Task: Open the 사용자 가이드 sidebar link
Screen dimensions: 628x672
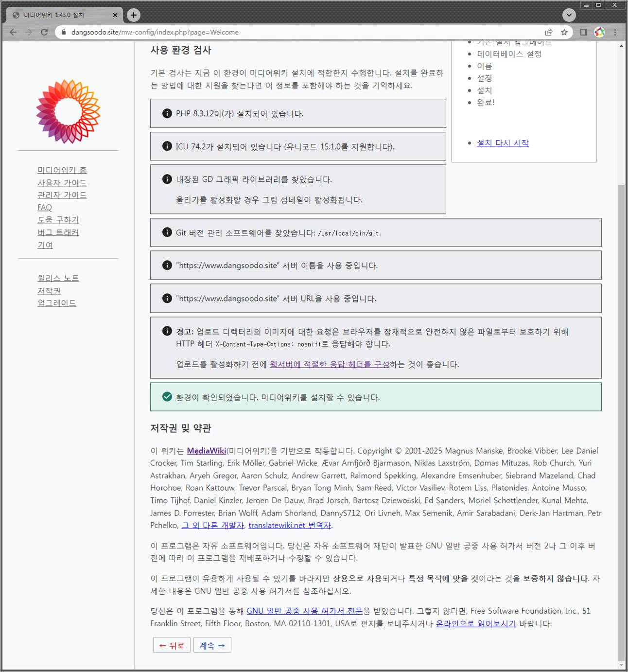Action: [x=62, y=183]
